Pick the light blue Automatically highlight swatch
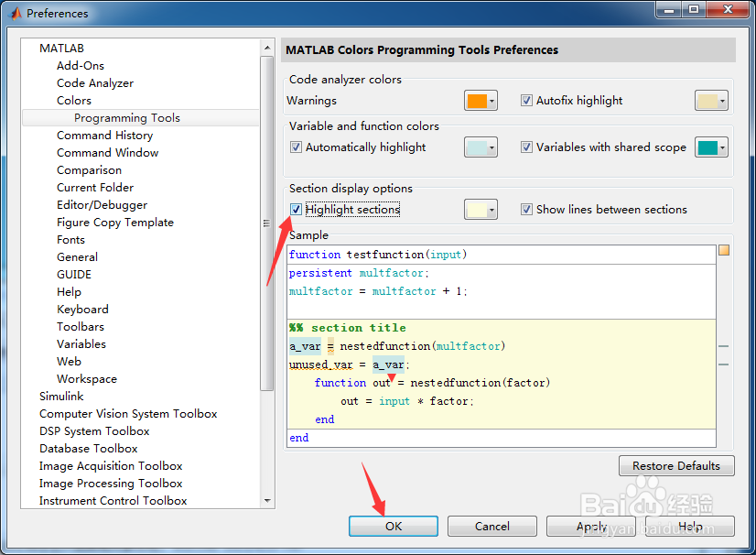 click(x=477, y=147)
